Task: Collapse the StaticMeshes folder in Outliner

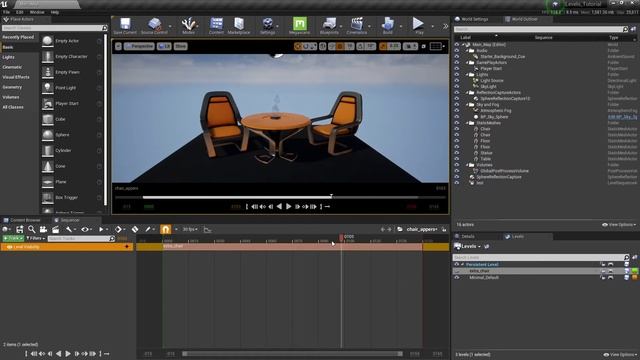Action: tap(467, 123)
